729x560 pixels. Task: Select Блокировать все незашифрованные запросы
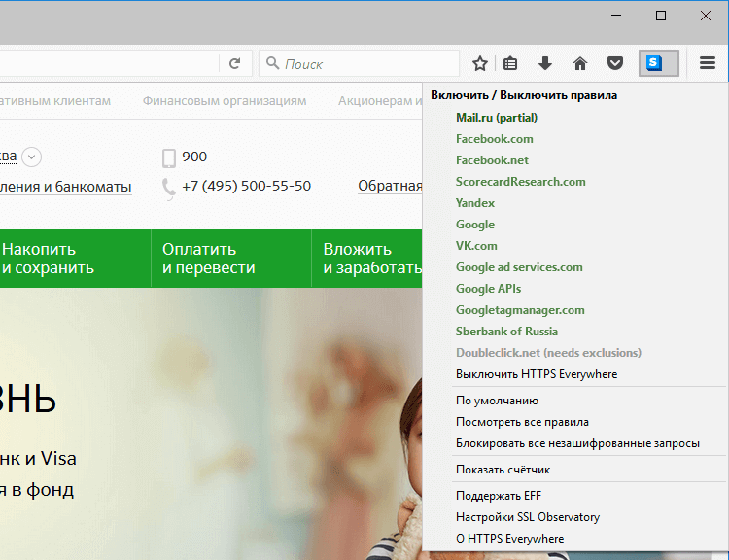pos(577,443)
